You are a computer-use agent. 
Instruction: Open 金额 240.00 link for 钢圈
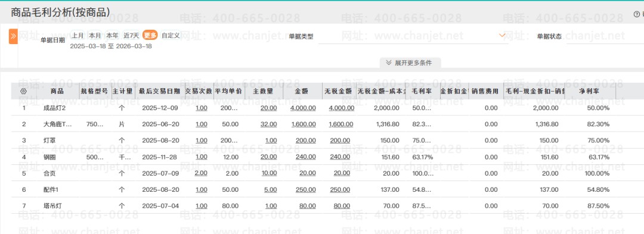[305, 157]
